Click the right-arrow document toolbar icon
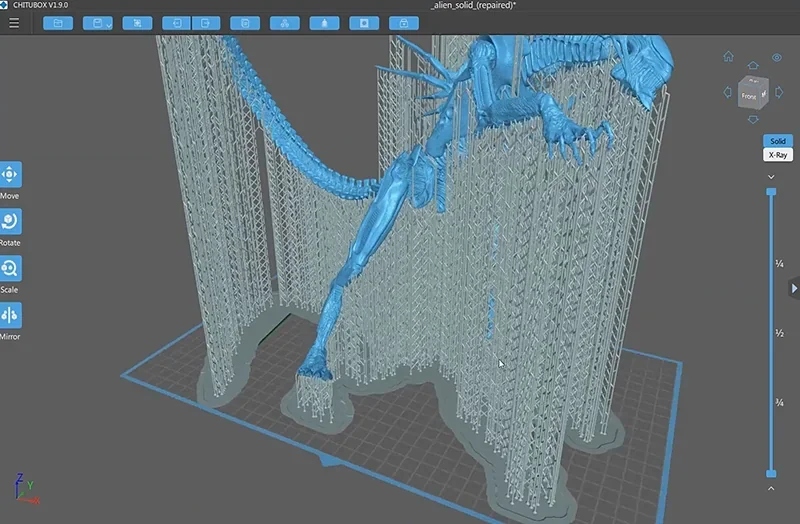 click(x=206, y=23)
